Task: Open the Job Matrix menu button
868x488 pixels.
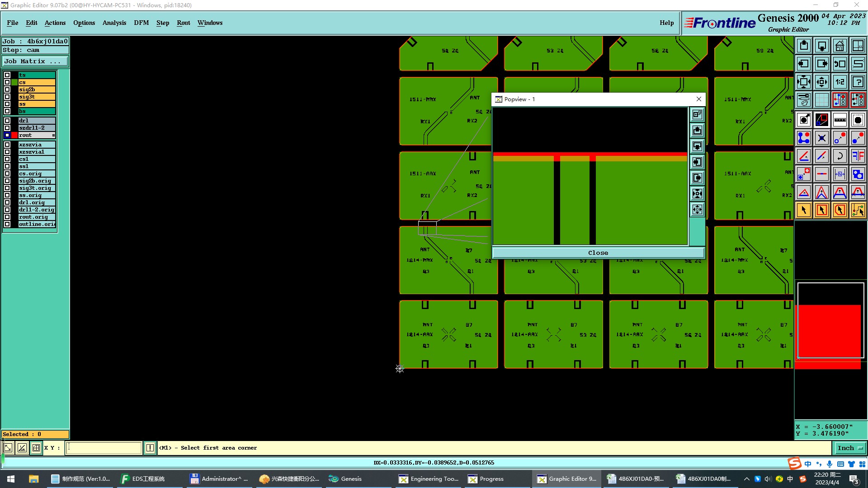Action: pos(35,61)
